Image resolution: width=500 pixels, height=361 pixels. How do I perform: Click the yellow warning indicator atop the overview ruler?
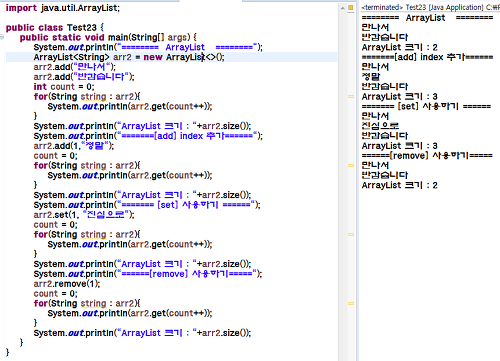point(351,8)
